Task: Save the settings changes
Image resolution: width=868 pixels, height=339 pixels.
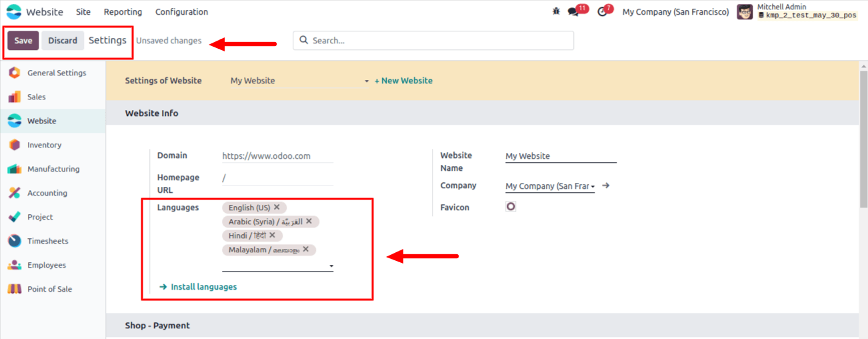Action: tap(23, 41)
